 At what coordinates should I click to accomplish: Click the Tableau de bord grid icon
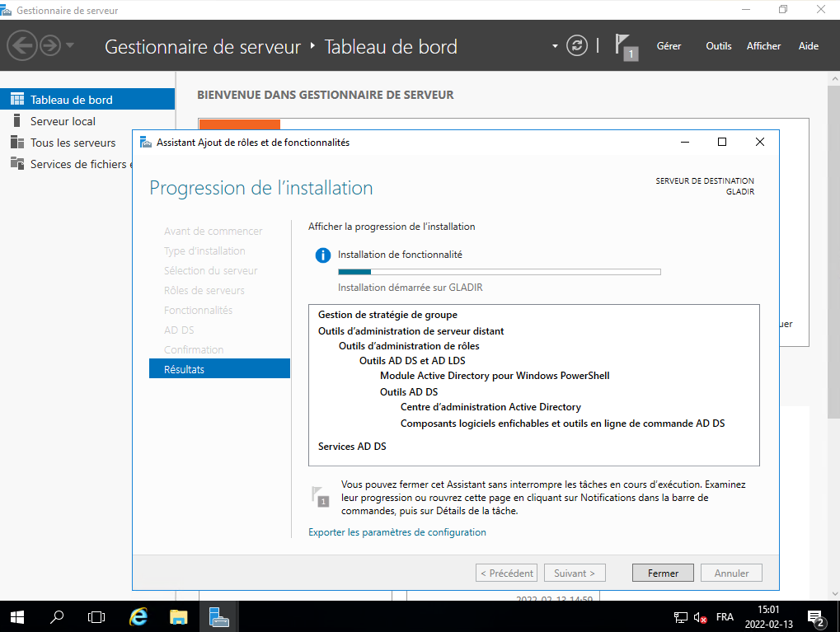[17, 99]
